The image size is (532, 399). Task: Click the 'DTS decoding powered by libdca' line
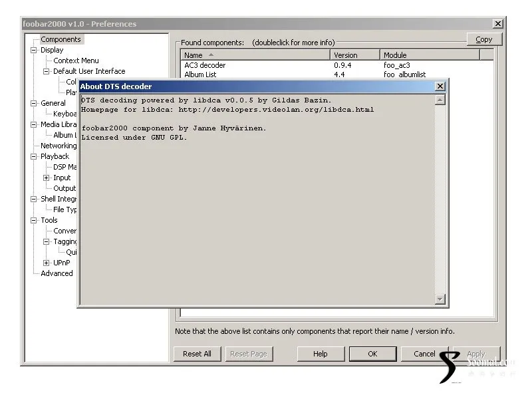[206, 100]
